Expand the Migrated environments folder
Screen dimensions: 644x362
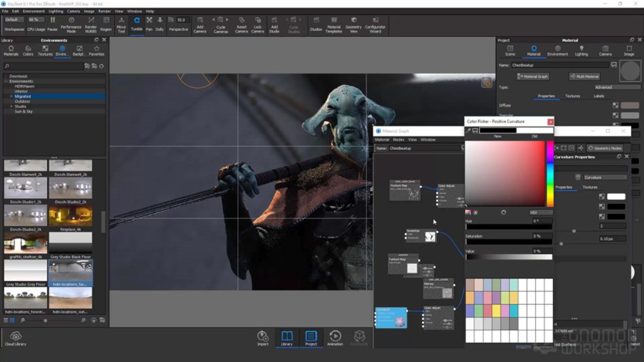tap(11, 96)
